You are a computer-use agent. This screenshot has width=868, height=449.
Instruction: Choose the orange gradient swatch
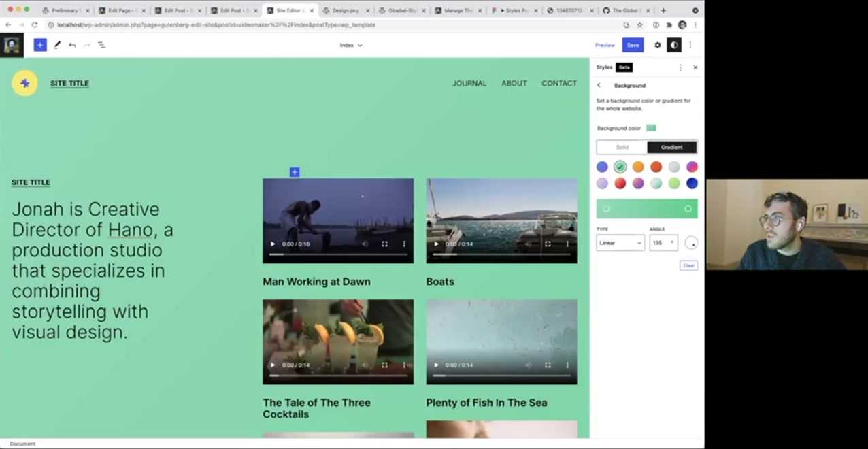pyautogui.click(x=637, y=167)
